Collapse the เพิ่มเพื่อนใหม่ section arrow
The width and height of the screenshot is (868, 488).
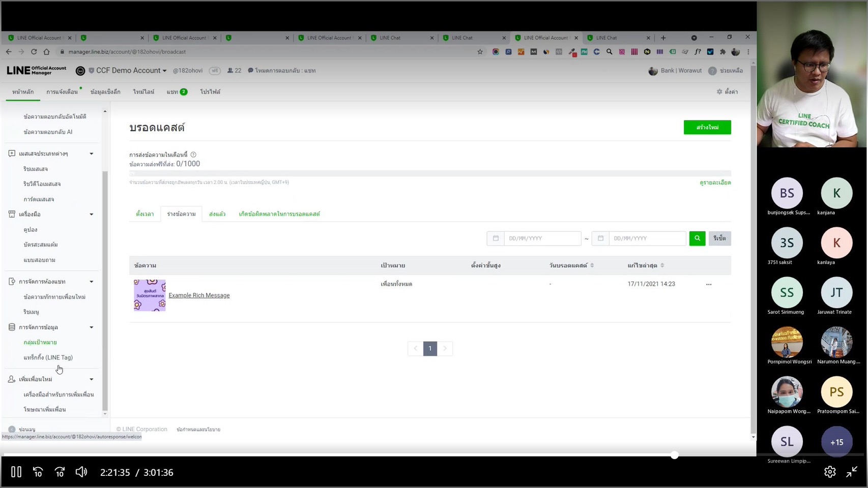tap(92, 379)
